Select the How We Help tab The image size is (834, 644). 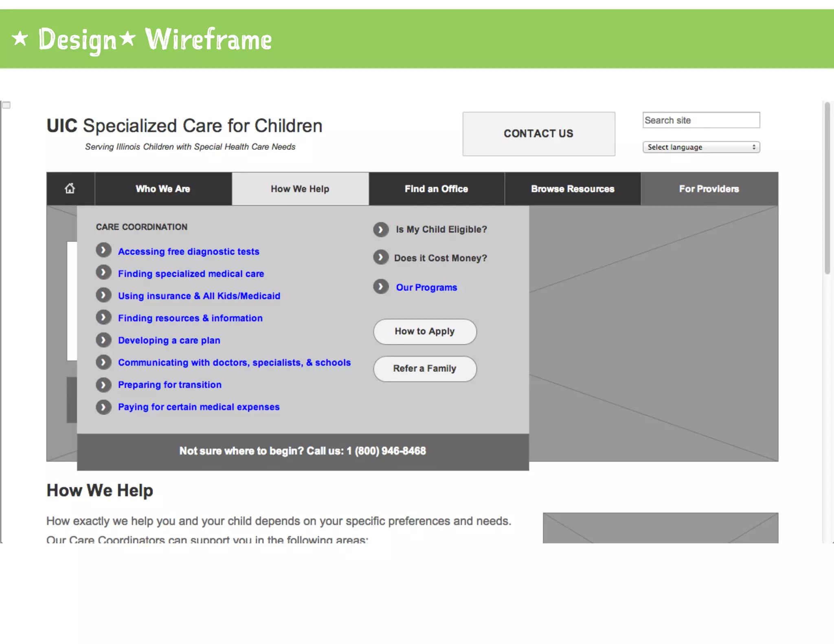300,189
